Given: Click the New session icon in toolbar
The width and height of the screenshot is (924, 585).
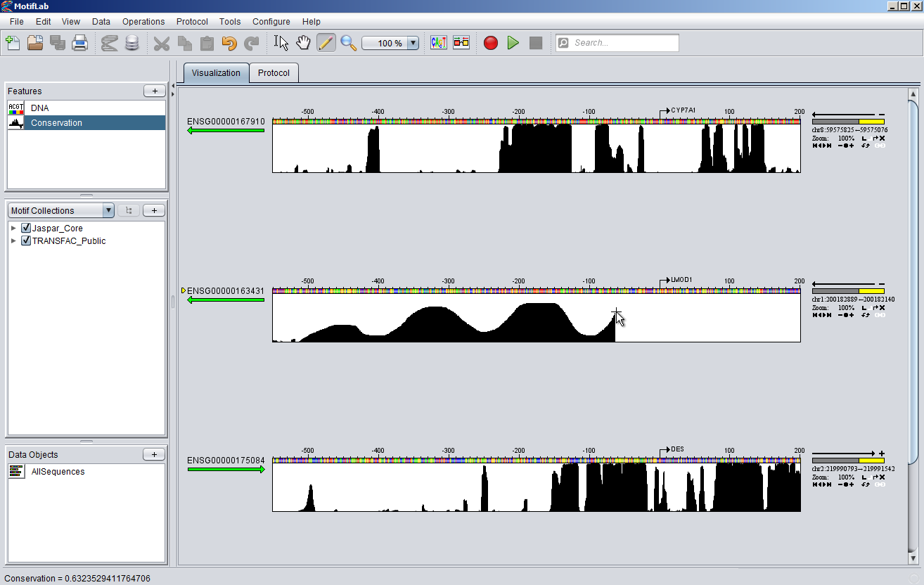Looking at the screenshot, I should point(12,43).
